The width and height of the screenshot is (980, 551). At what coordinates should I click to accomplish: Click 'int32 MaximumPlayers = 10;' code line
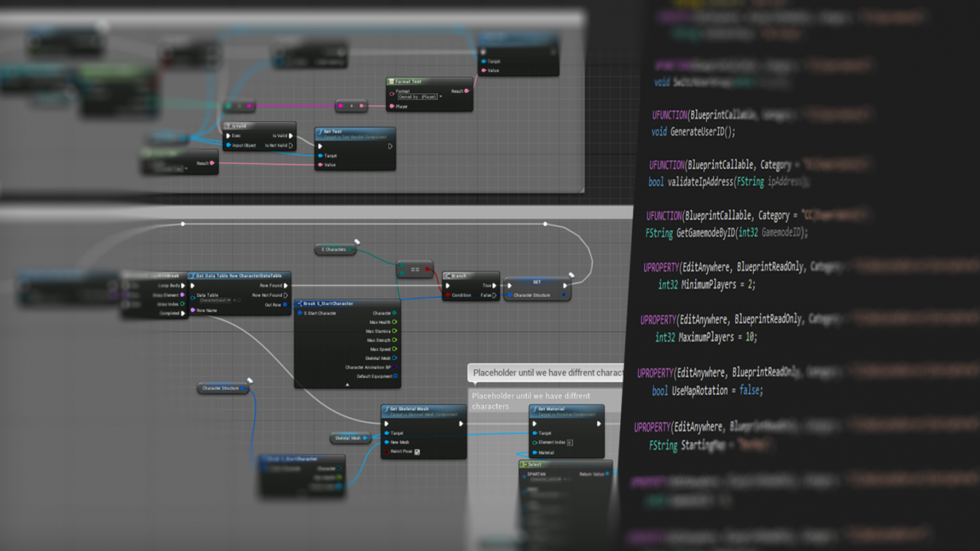click(706, 337)
